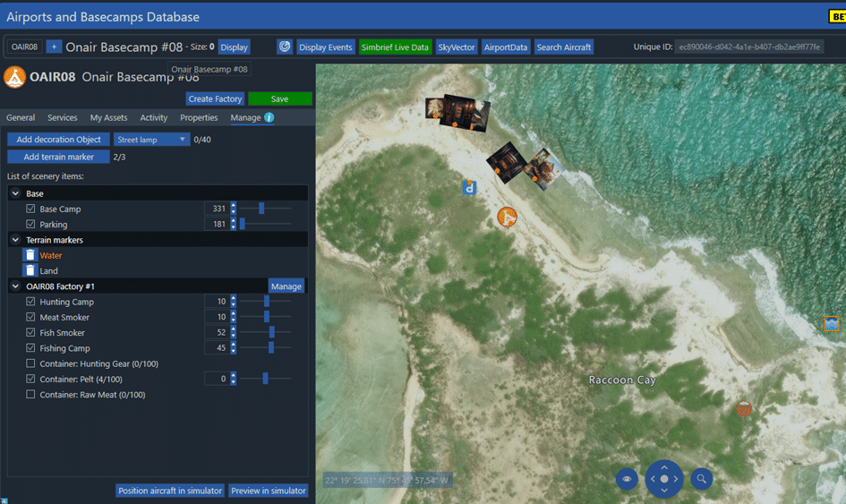846x504 pixels.
Task: Open the map search magnifier button
Action: coord(701,479)
